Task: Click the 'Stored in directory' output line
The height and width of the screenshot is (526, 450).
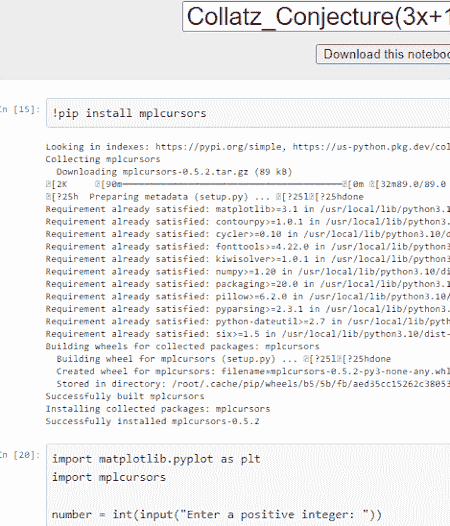Action: coord(253,384)
